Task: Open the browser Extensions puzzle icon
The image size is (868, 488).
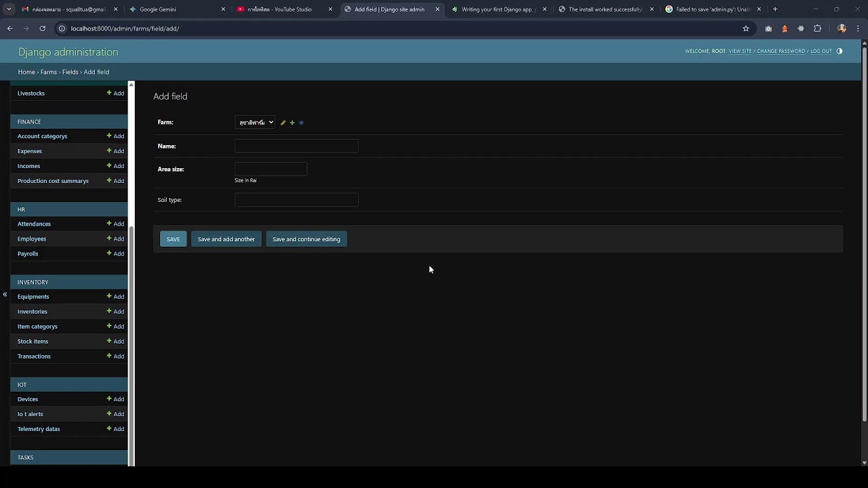Action: tap(817, 28)
